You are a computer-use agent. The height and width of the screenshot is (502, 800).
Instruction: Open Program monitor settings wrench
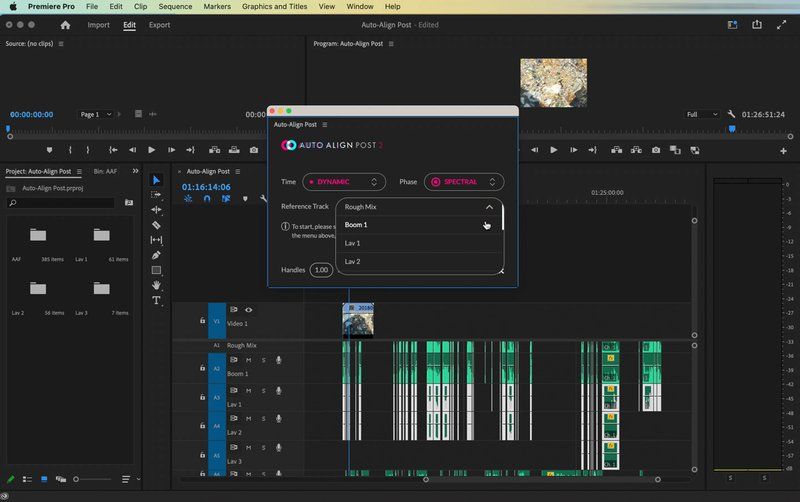(731, 114)
